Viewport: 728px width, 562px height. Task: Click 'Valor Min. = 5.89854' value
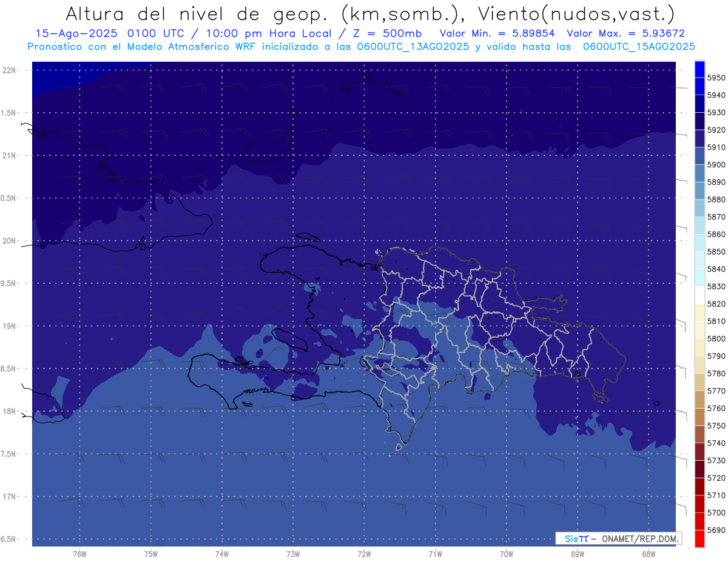tap(499, 33)
